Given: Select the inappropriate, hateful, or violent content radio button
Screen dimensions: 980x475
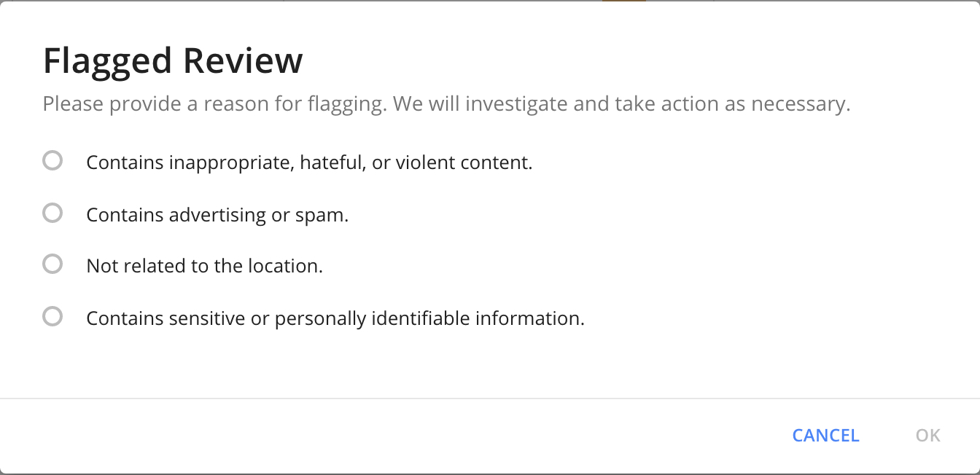Looking at the screenshot, I should pos(52,160).
